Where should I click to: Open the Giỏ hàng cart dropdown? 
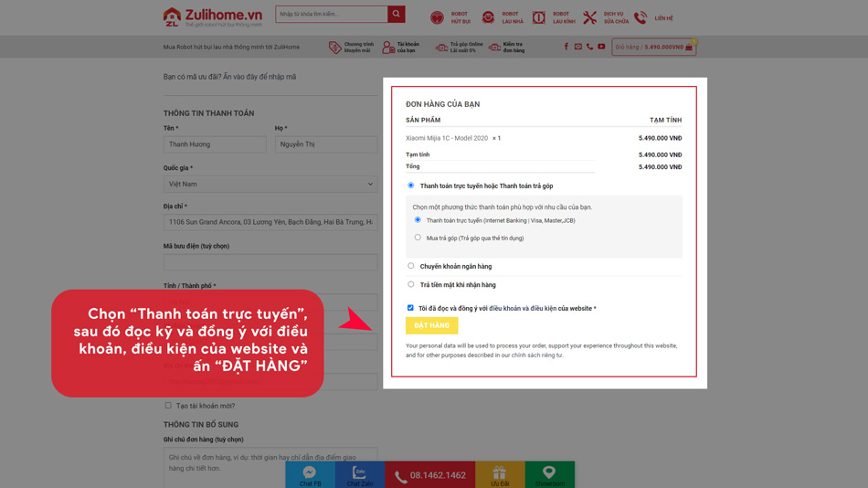click(653, 47)
